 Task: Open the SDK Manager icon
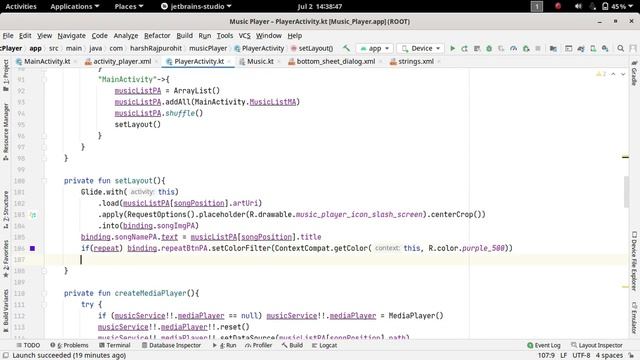pyautogui.click(x=605, y=48)
